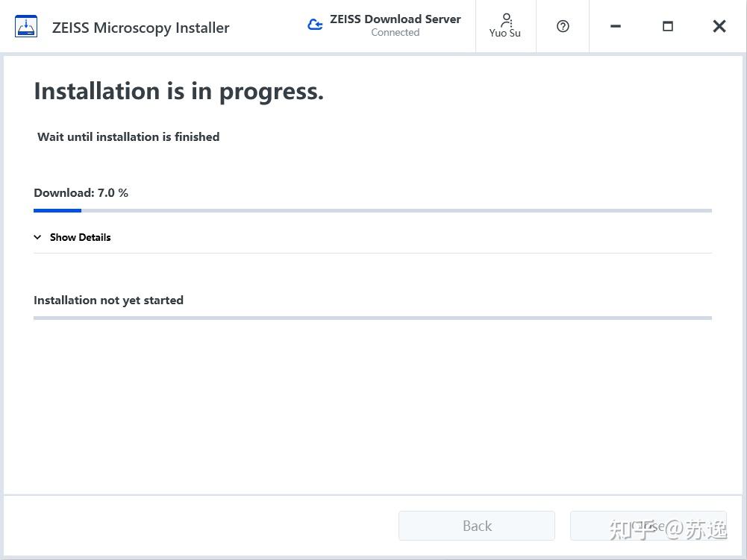This screenshot has width=747, height=560.
Task: Click the Download: 7.0 % label
Action: [81, 192]
